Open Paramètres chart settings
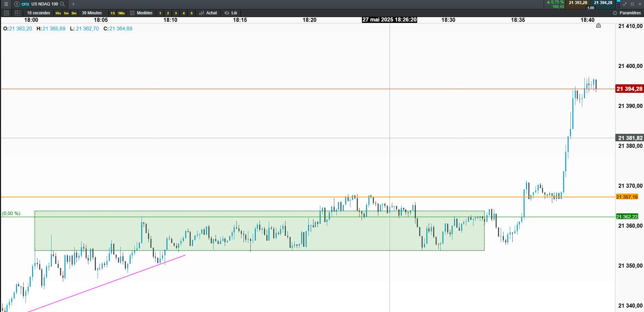The width and height of the screenshot is (644, 312). 627,13
